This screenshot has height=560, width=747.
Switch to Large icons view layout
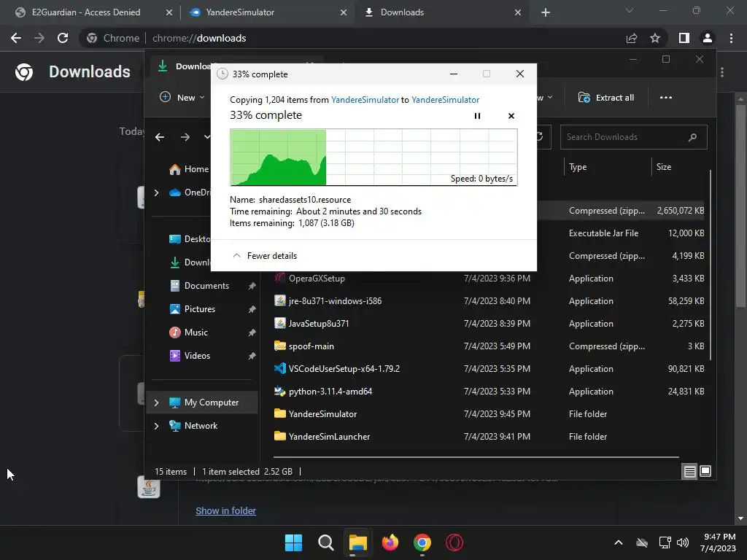(705, 472)
